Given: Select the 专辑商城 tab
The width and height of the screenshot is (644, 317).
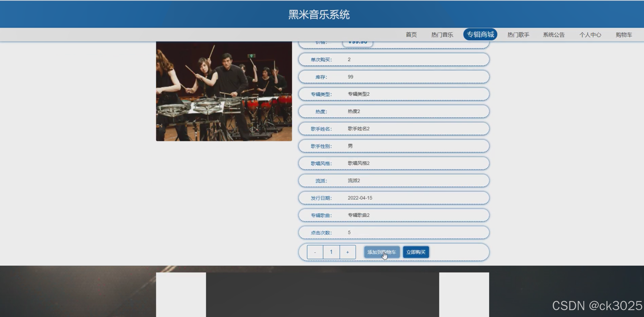Looking at the screenshot, I should click(480, 34).
